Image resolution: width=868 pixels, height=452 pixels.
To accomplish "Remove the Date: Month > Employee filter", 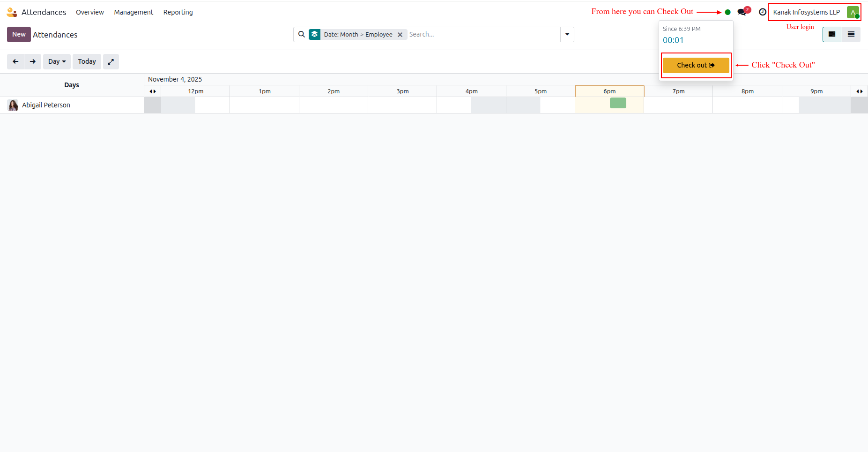I will point(400,35).
